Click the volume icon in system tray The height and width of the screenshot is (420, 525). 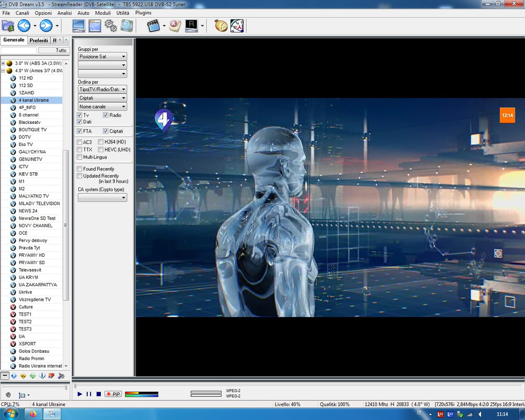point(480,414)
